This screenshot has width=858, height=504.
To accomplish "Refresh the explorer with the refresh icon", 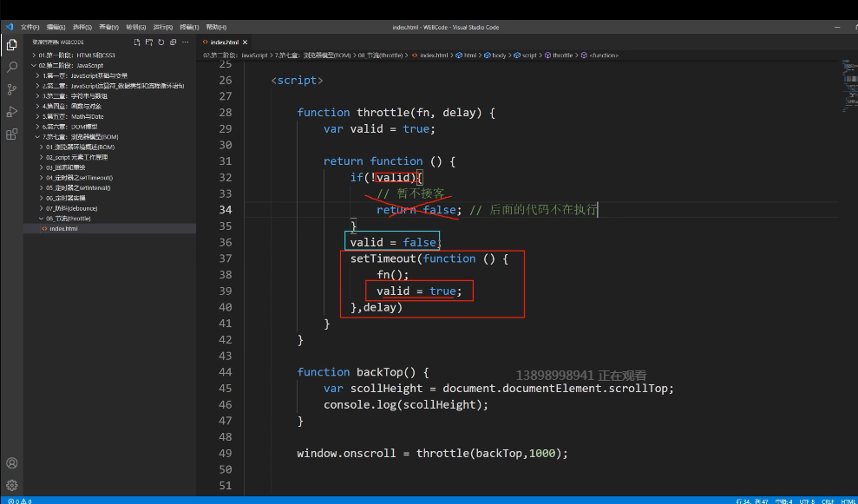I will tap(160, 43).
